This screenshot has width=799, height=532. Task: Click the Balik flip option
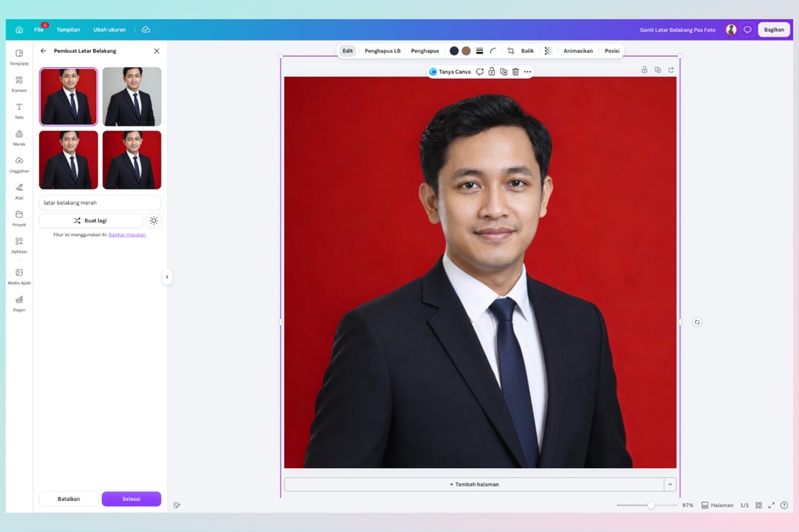pos(527,51)
